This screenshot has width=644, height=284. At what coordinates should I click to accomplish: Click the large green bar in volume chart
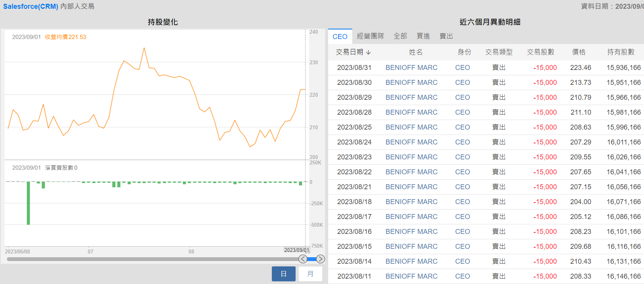point(28,203)
